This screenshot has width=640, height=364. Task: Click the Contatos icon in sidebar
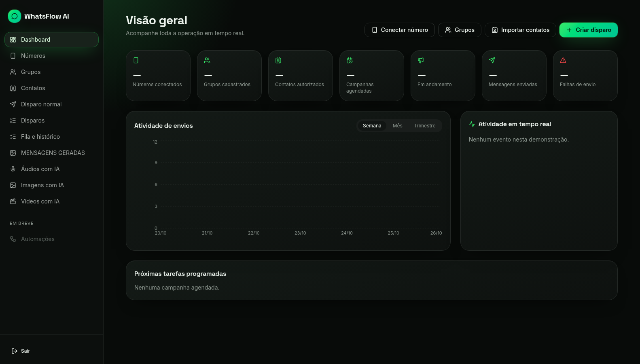click(13, 88)
